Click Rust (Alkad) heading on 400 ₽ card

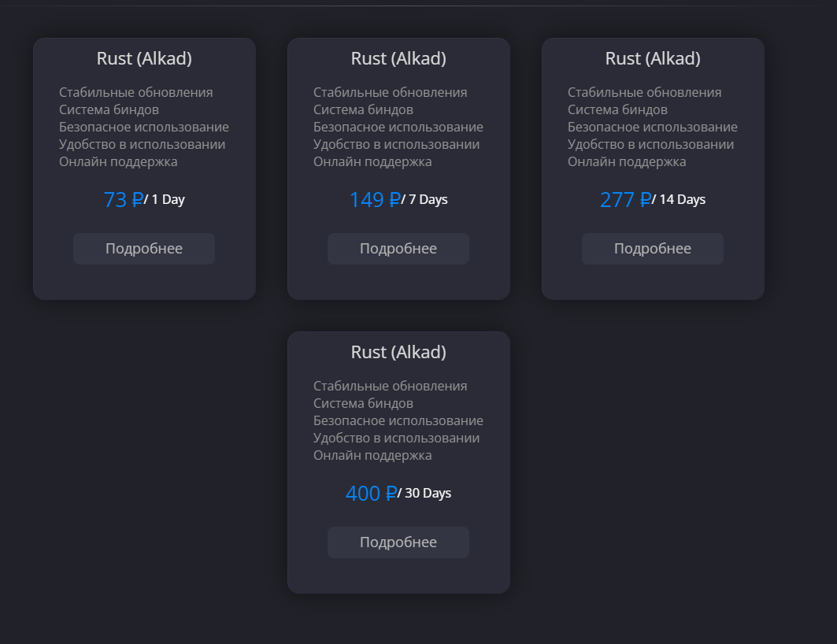coord(398,352)
